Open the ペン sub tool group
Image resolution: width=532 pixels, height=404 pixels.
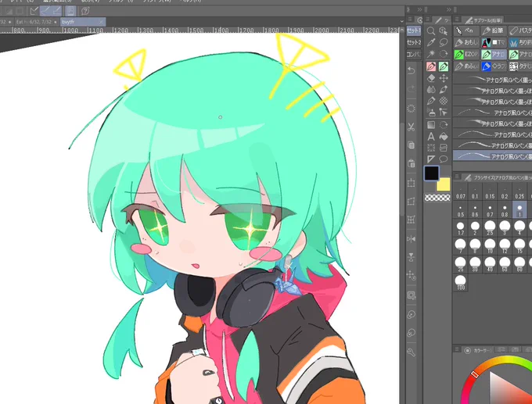click(x=466, y=30)
